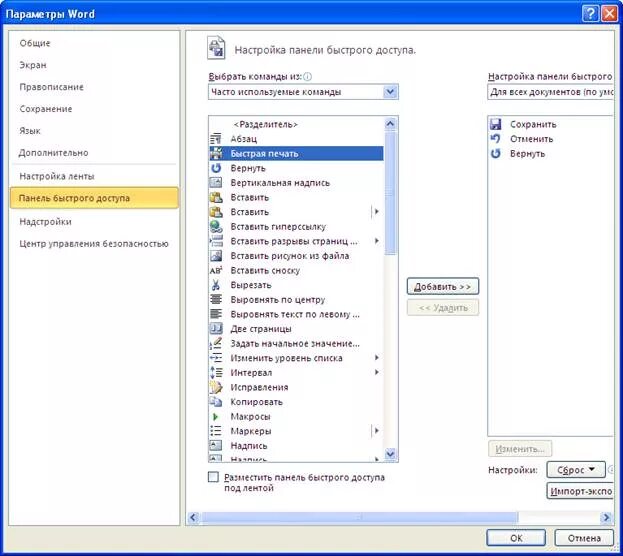The width and height of the screenshot is (623, 556).
Task: Click the Отменить undo icon
Action: coord(495,139)
